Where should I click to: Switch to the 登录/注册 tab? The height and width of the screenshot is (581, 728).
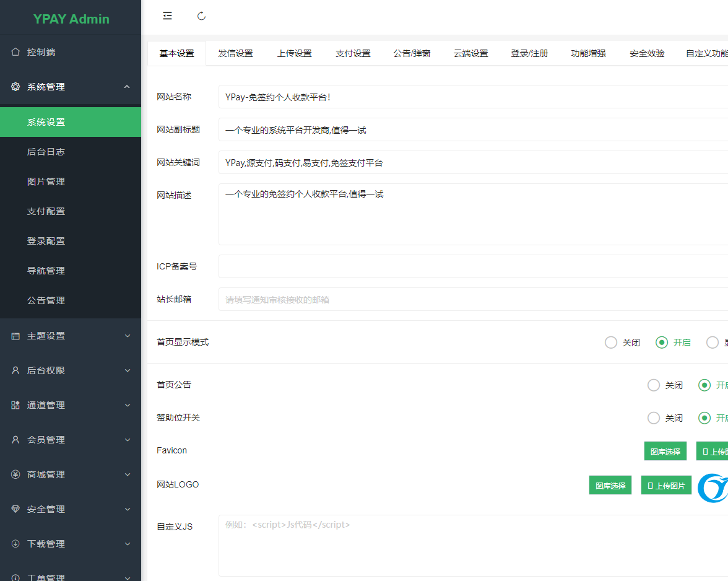529,53
